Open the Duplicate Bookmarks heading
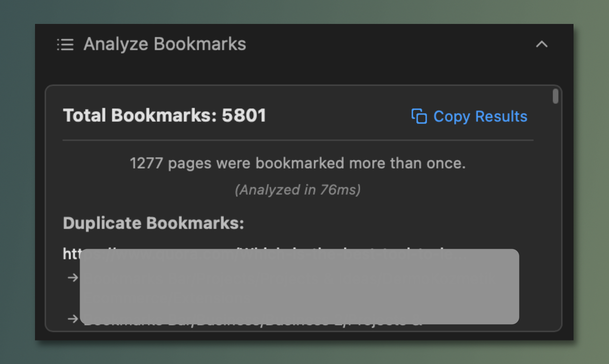 click(153, 223)
